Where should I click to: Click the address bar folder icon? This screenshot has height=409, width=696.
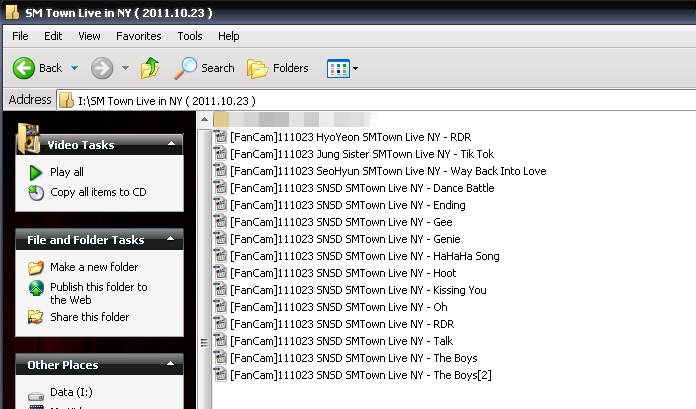coord(67,100)
